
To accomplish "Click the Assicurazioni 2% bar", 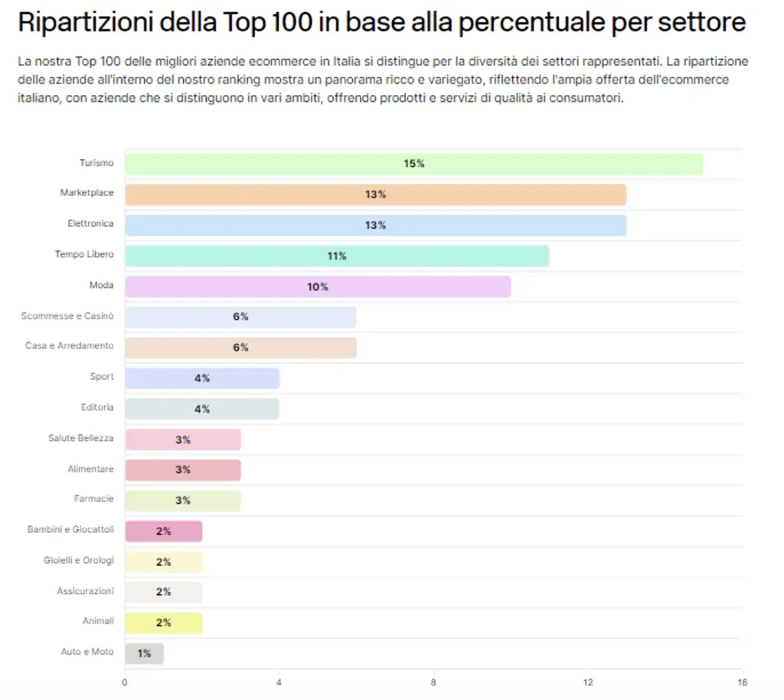I will 164,592.
